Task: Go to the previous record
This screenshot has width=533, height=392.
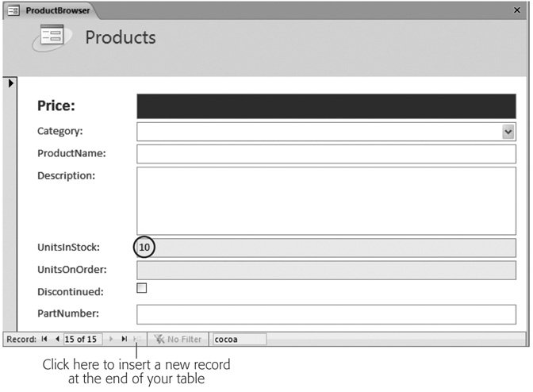Action: tap(57, 340)
